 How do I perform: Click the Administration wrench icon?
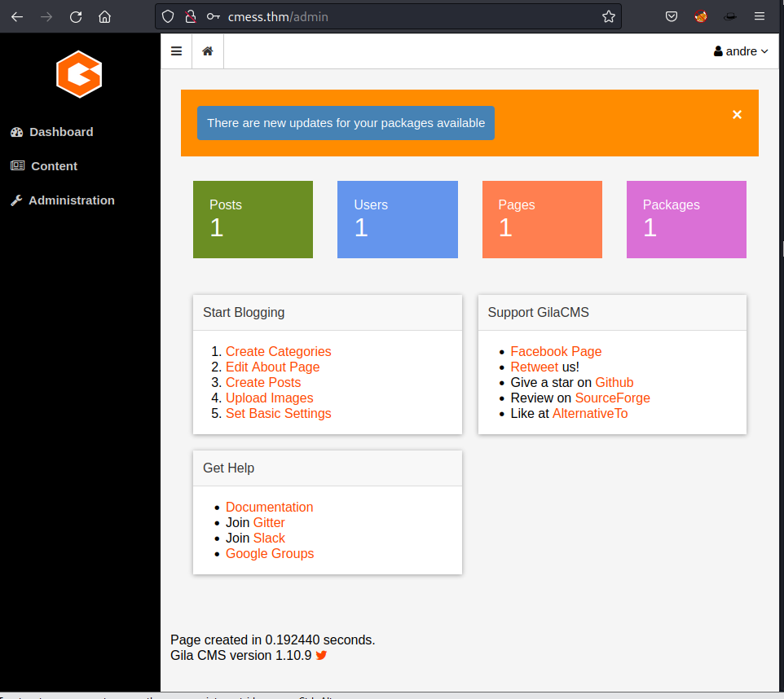click(16, 200)
